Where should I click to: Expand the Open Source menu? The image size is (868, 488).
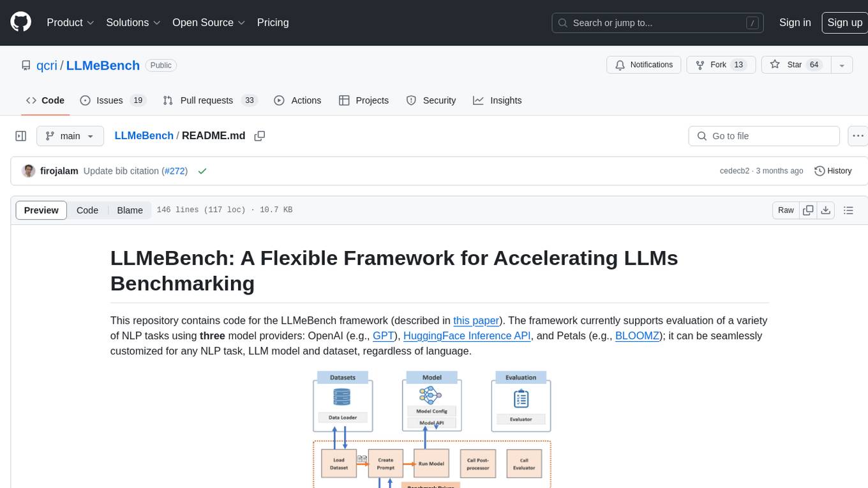pyautogui.click(x=209, y=22)
